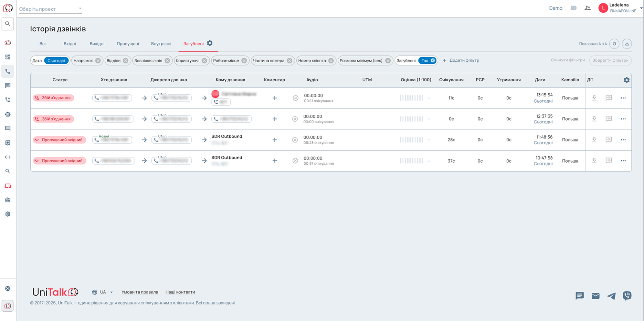Clear the Напрямок filter chip
The width and height of the screenshot is (644, 321).
pos(98,61)
